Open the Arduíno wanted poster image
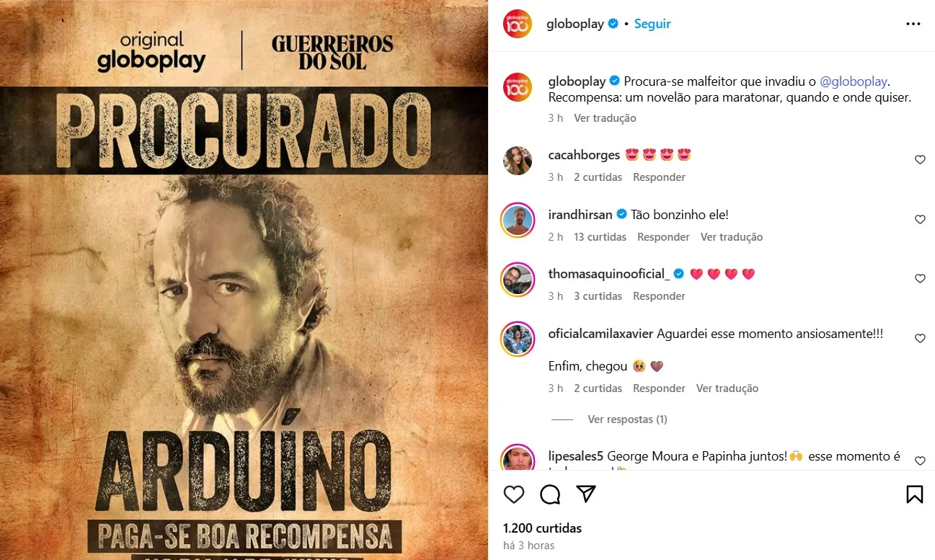 pyautogui.click(x=244, y=280)
